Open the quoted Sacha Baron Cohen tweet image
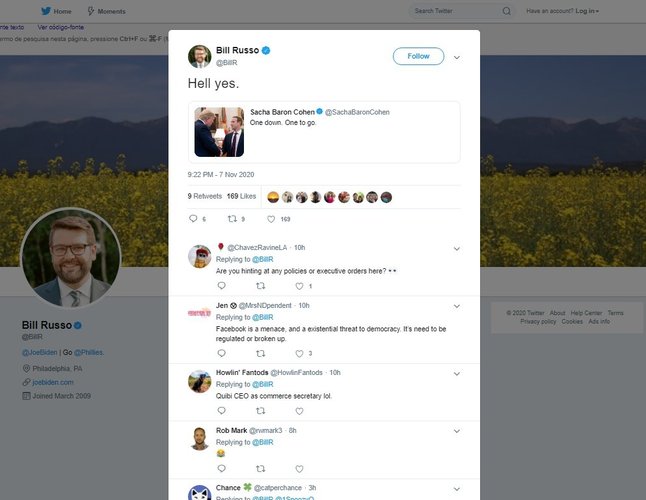 coord(219,132)
